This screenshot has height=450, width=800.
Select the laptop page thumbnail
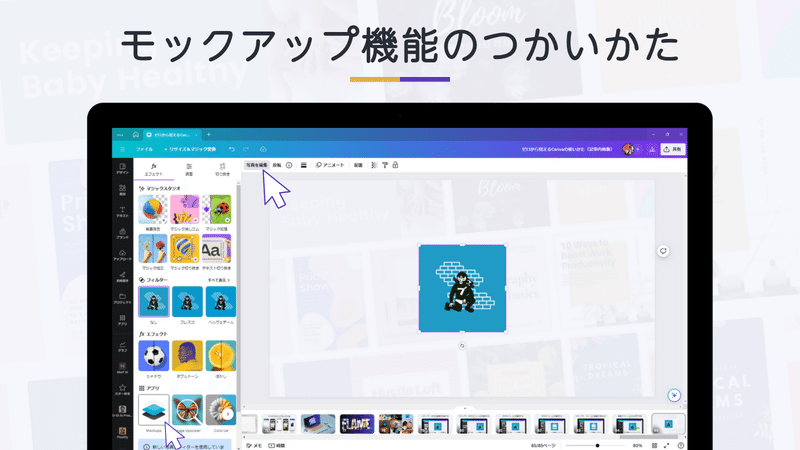(x=318, y=424)
